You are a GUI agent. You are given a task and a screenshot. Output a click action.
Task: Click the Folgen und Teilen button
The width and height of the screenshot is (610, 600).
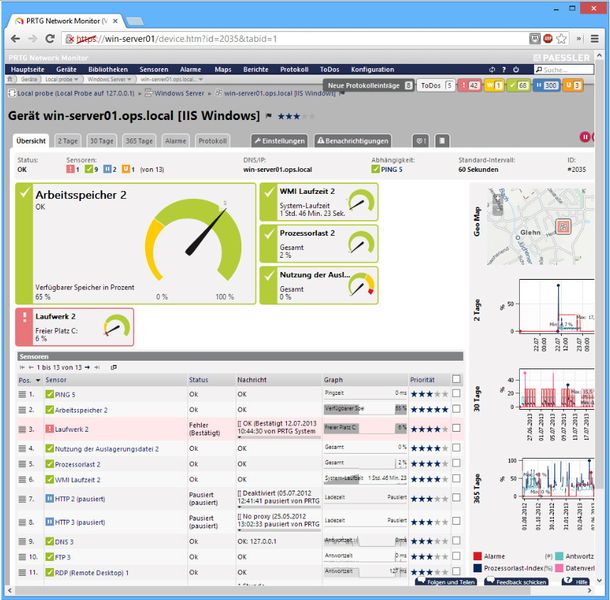[446, 582]
